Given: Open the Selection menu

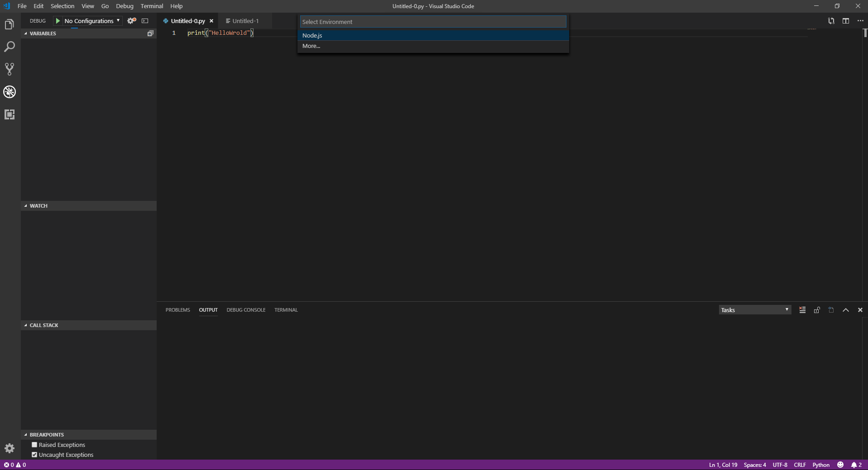Looking at the screenshot, I should pyautogui.click(x=62, y=6).
